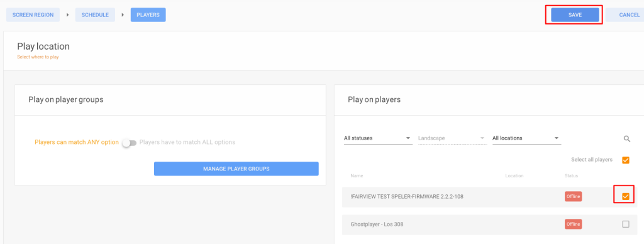Go to the Screen Region step
Screen dimensions: 644x244
(33, 15)
